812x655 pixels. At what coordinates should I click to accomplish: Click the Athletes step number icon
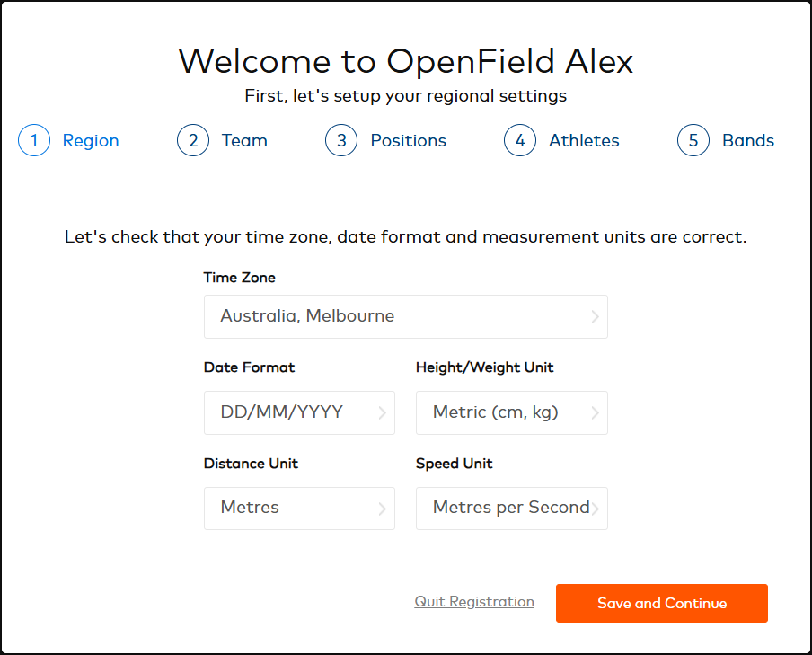(x=520, y=140)
